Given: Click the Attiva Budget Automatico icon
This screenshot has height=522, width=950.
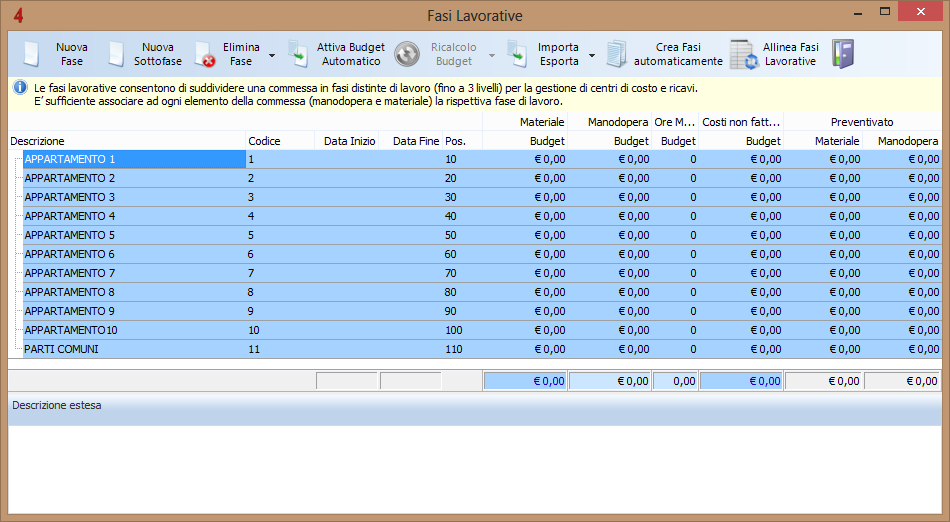Looking at the screenshot, I should click(x=297, y=54).
